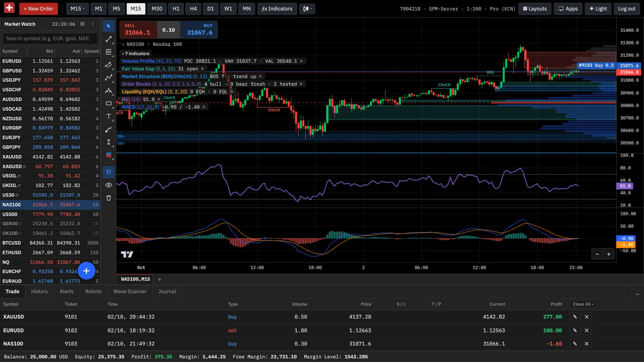The width and height of the screenshot is (644, 362).
Task: Select the vertical measure tool
Action: 109,142
